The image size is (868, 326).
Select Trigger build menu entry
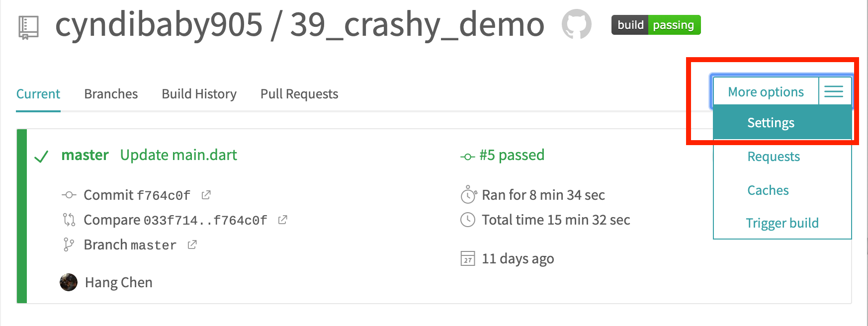(782, 223)
